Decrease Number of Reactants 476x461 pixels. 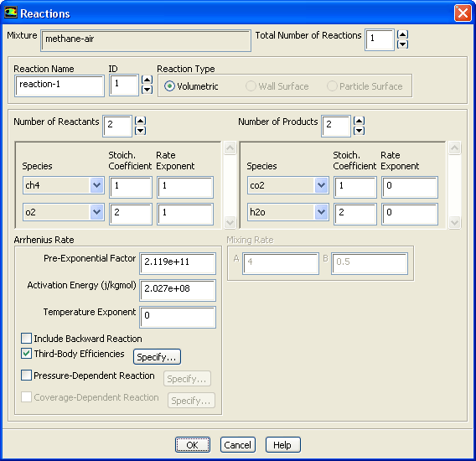pos(140,131)
